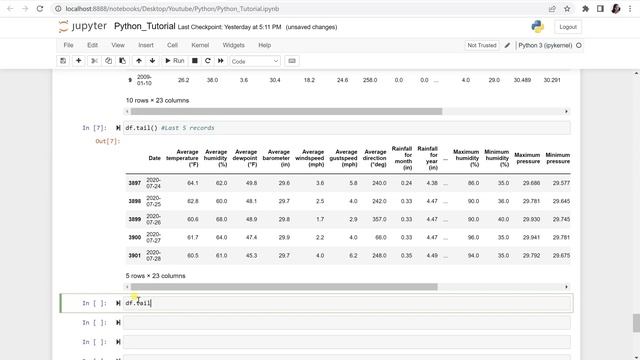Click into the df.tail code cell input

coord(347,303)
